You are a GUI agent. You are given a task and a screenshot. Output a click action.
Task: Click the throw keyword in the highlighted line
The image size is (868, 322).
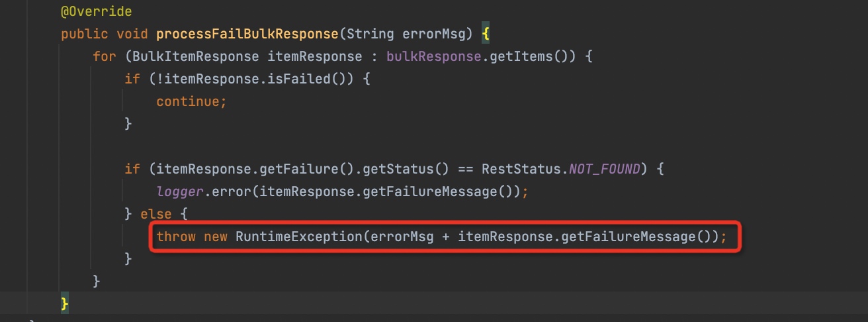[175, 237]
